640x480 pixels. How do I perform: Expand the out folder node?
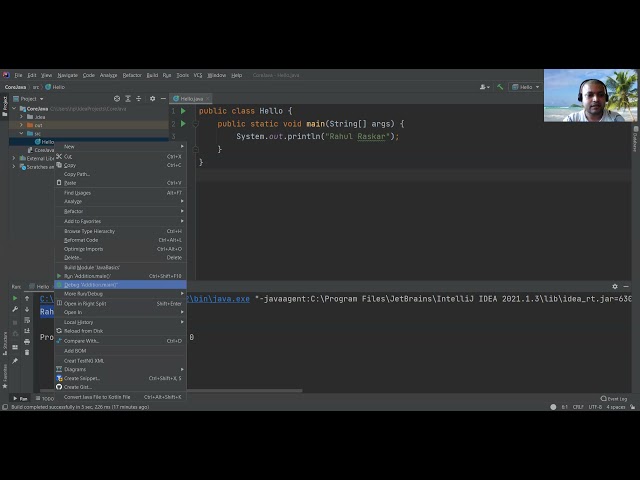click(22, 125)
